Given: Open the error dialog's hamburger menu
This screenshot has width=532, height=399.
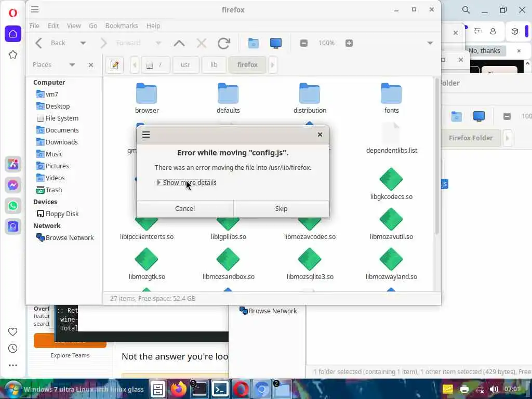Looking at the screenshot, I should pos(146,135).
